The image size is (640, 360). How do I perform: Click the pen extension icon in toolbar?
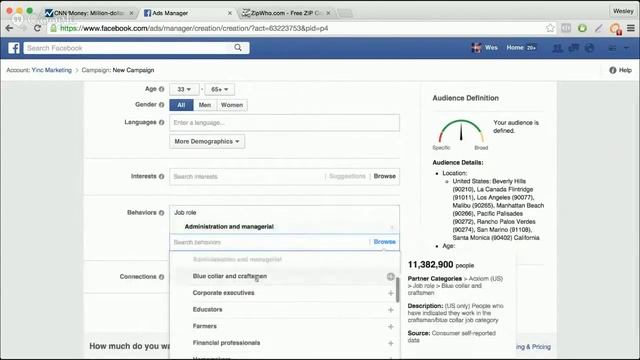coord(598,28)
